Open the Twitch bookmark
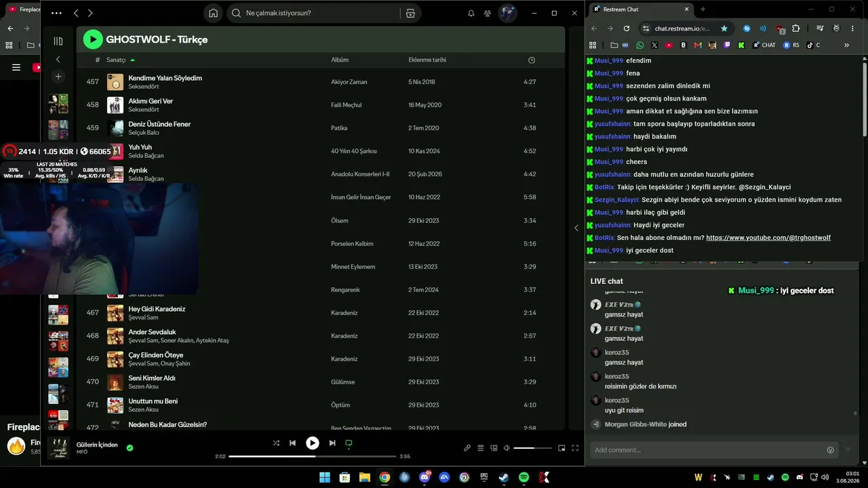Image resolution: width=868 pixels, height=488 pixels. pos(727,45)
